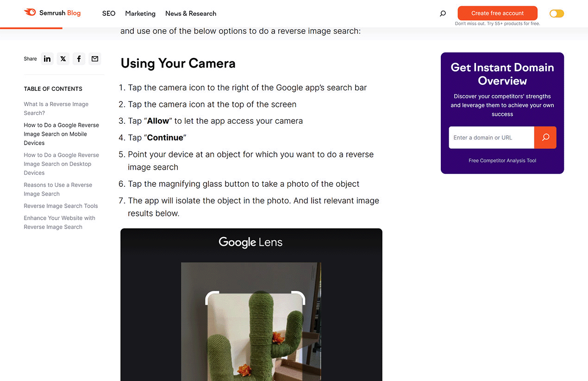Open the News & Research section

[190, 13]
